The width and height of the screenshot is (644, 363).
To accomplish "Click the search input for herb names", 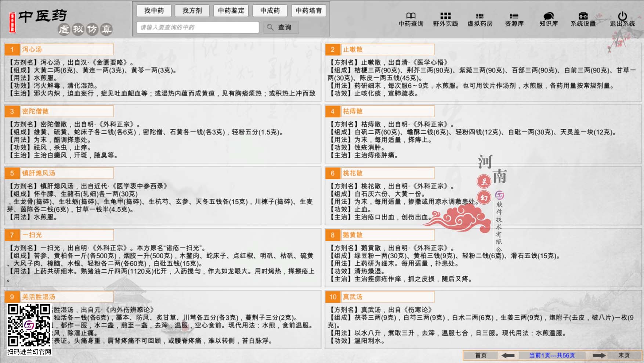I will click(x=198, y=27).
